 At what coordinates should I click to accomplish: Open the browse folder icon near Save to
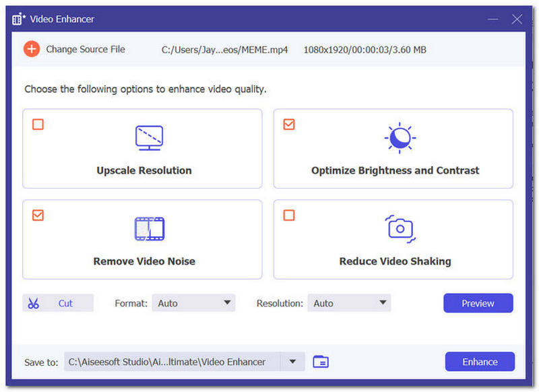coord(321,362)
